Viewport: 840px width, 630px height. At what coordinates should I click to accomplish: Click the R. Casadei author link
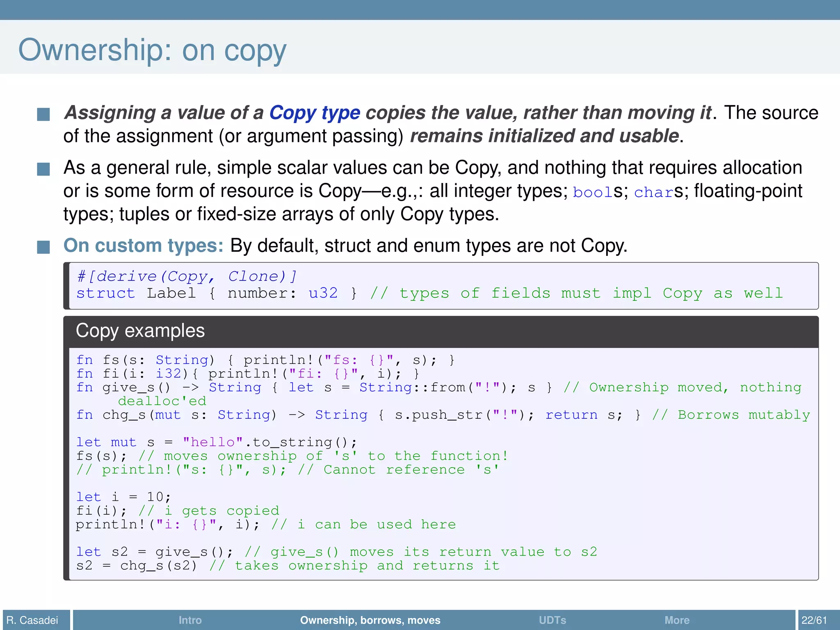click(x=32, y=620)
